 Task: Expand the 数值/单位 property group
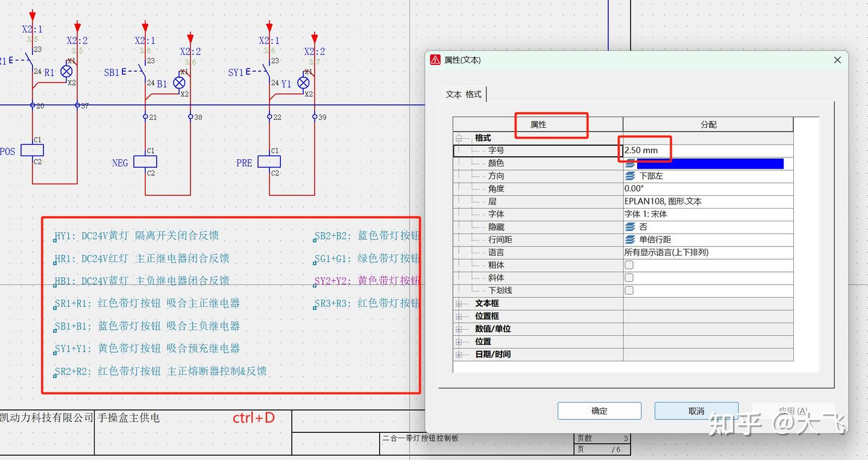click(459, 329)
